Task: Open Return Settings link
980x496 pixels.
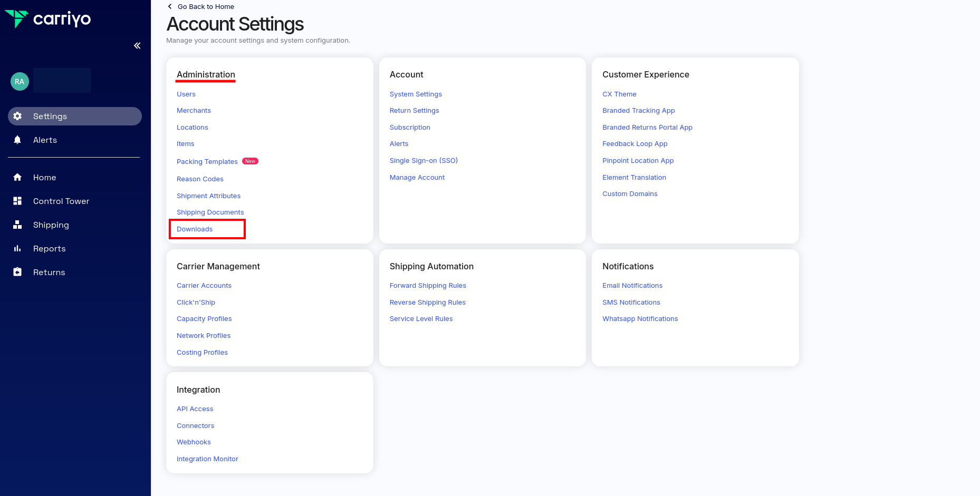Action: click(x=415, y=110)
